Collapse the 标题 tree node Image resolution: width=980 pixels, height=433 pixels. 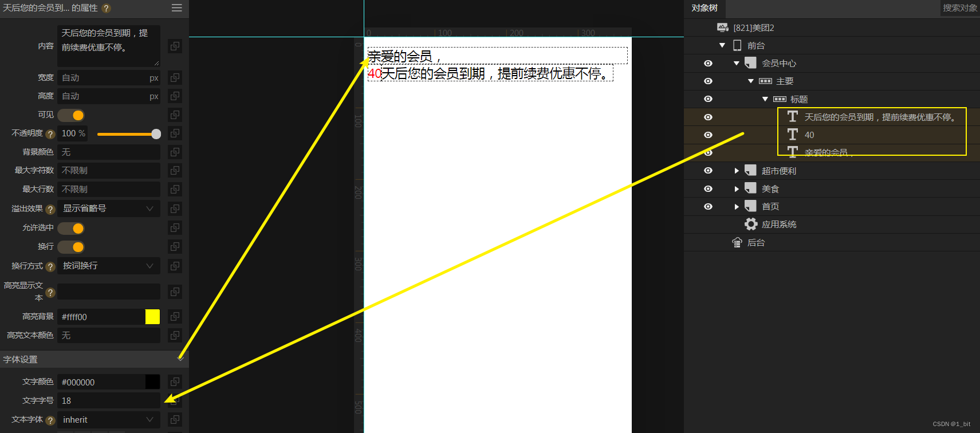pyautogui.click(x=765, y=99)
